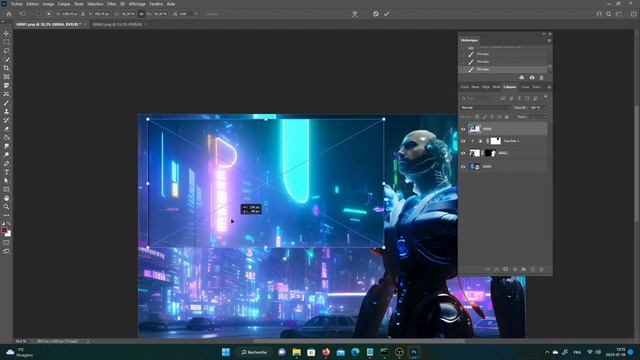Set the foreground color swatch
Image resolution: width=640 pixels, height=360 pixels.
click(x=4, y=231)
